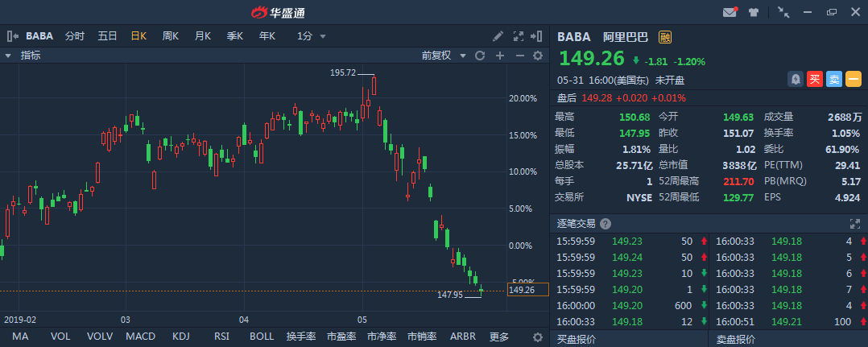868x347 pixels.
Task: Toggle the KDJ indicator
Action: click(x=181, y=337)
